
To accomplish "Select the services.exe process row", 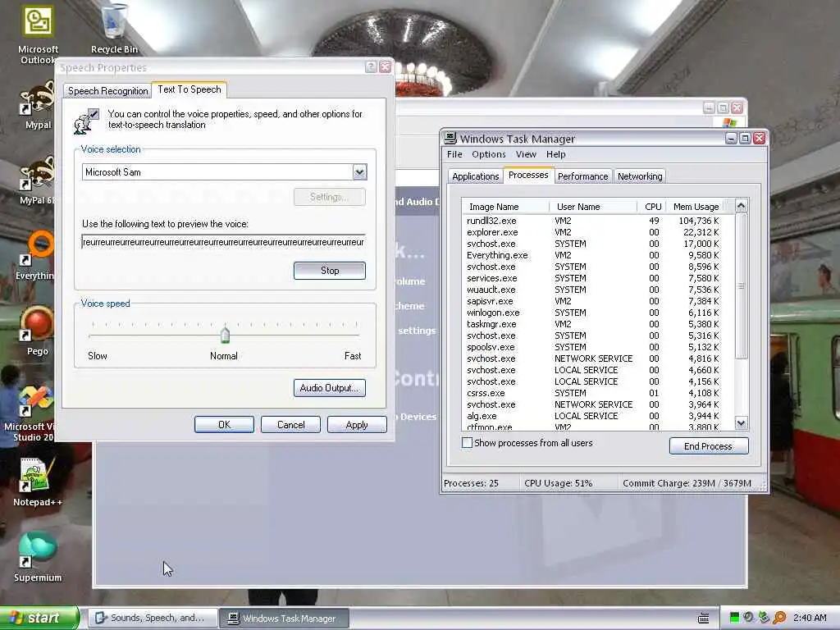I will click(x=593, y=278).
